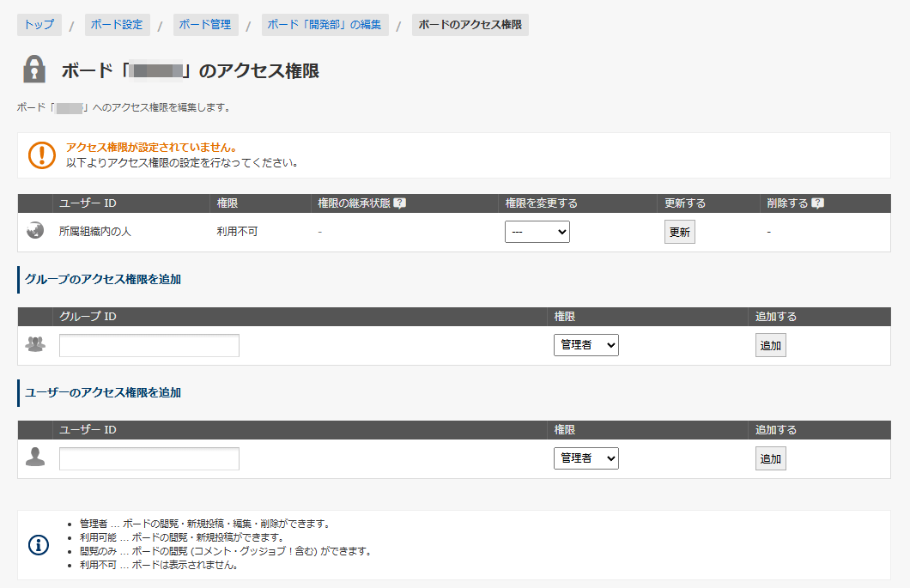Click the 追加する header in group table
Screen dimensions: 910x588
[776, 317]
